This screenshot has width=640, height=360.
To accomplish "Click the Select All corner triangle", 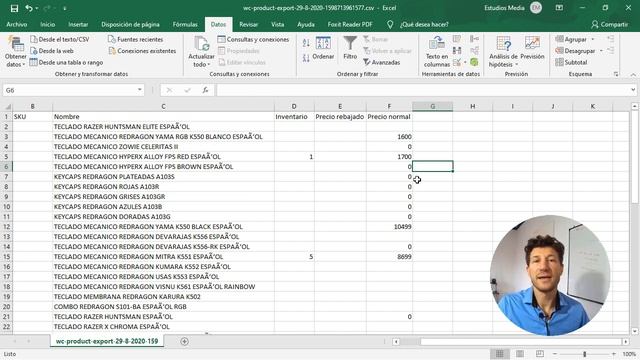I will coord(7,107).
